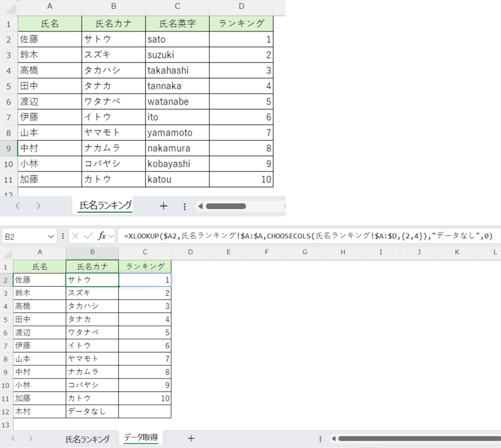Viewport: 501px width, 448px height.
Task: Click next-sheet arrow in the upper workbook
Action: (x=38, y=206)
